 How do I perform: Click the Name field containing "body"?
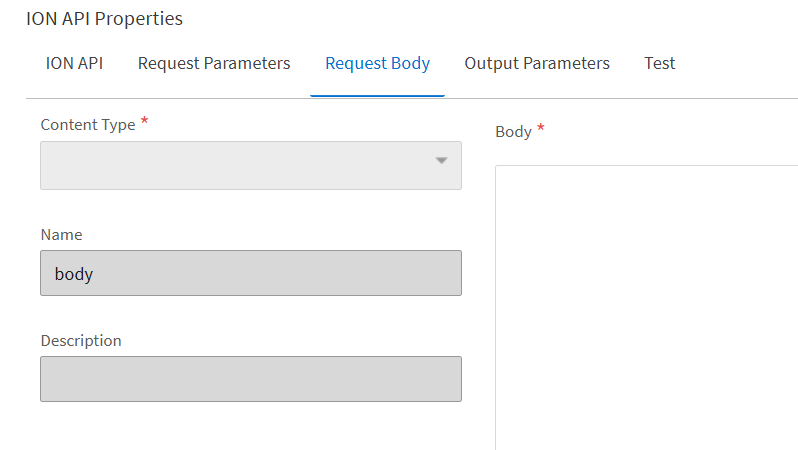pyautogui.click(x=250, y=273)
